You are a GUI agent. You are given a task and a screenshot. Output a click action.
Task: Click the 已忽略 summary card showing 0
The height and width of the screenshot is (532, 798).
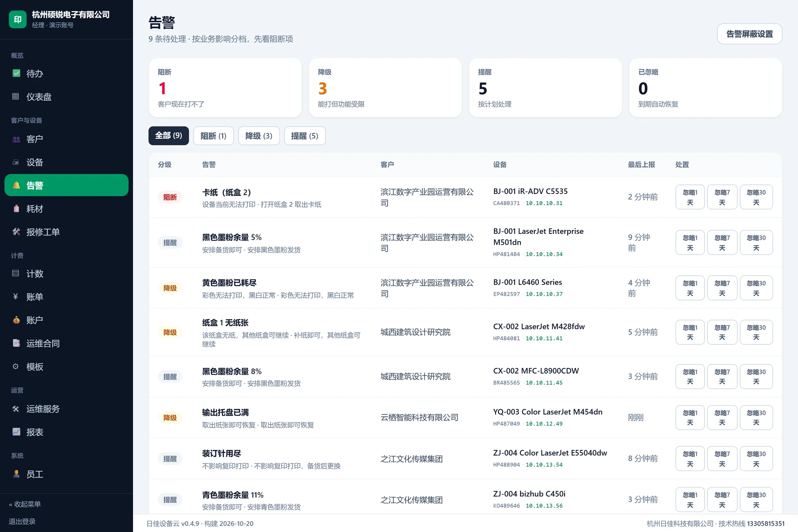pyautogui.click(x=705, y=88)
